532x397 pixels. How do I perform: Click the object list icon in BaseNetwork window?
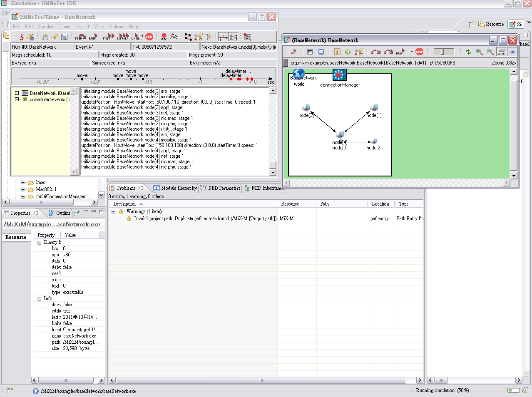point(310,52)
